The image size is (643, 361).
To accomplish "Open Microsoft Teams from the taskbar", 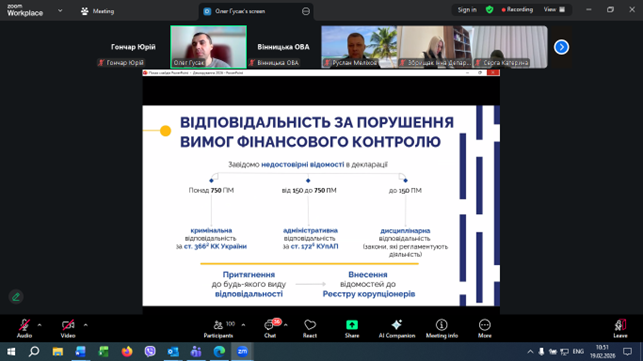I will pos(196,352).
